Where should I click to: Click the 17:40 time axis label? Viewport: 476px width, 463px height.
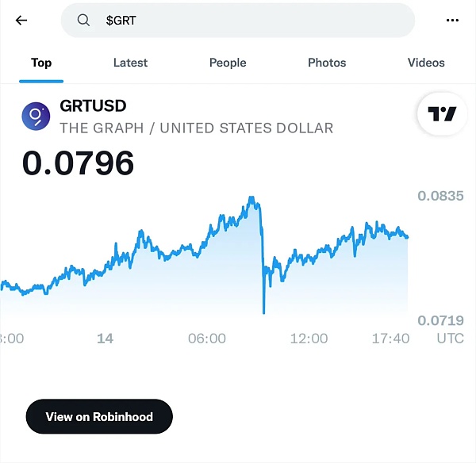pos(390,339)
